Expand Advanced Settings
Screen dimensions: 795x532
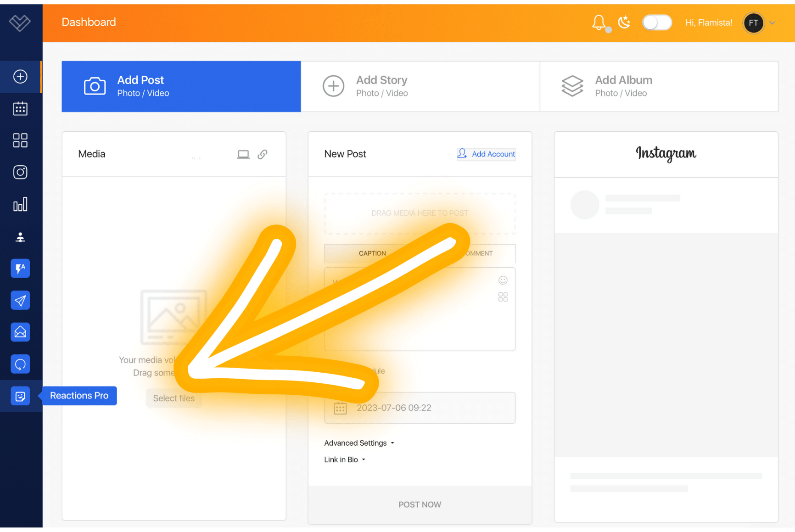pyautogui.click(x=359, y=443)
